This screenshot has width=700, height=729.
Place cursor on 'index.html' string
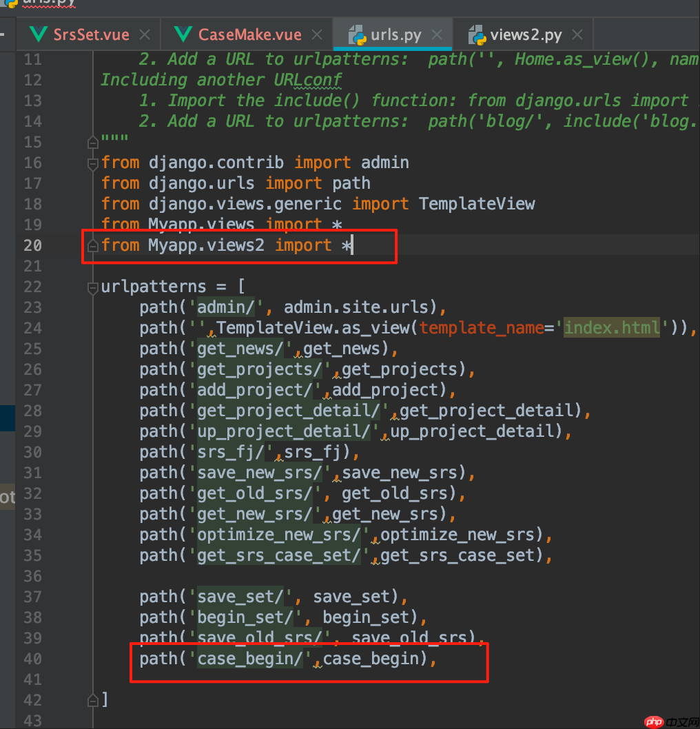click(612, 328)
